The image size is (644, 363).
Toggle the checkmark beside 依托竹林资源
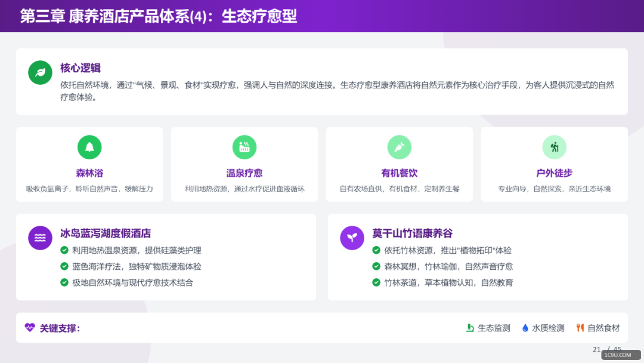376,251
